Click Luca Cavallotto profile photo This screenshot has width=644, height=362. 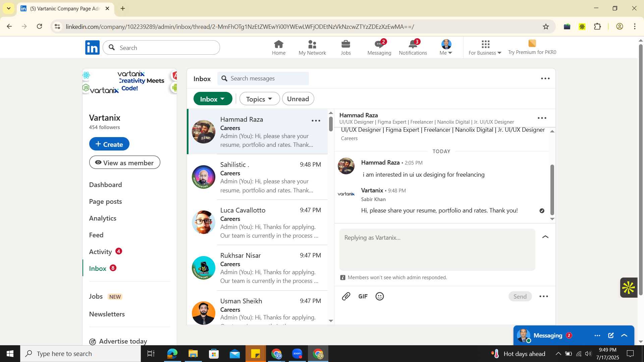[x=204, y=222]
